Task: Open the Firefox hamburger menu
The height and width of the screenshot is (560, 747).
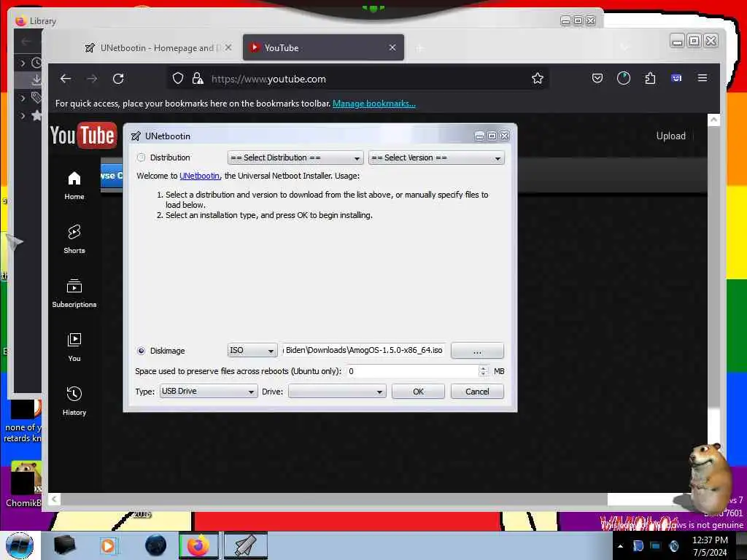Action: tap(703, 77)
